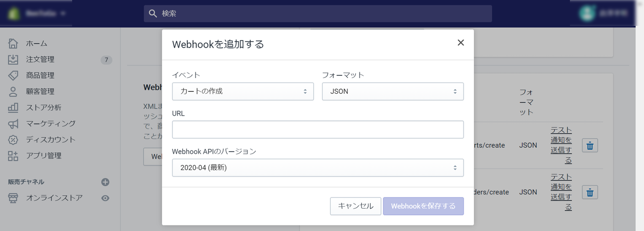Click the Home (ホーム) house icon
The image size is (644, 231).
pos(13,44)
